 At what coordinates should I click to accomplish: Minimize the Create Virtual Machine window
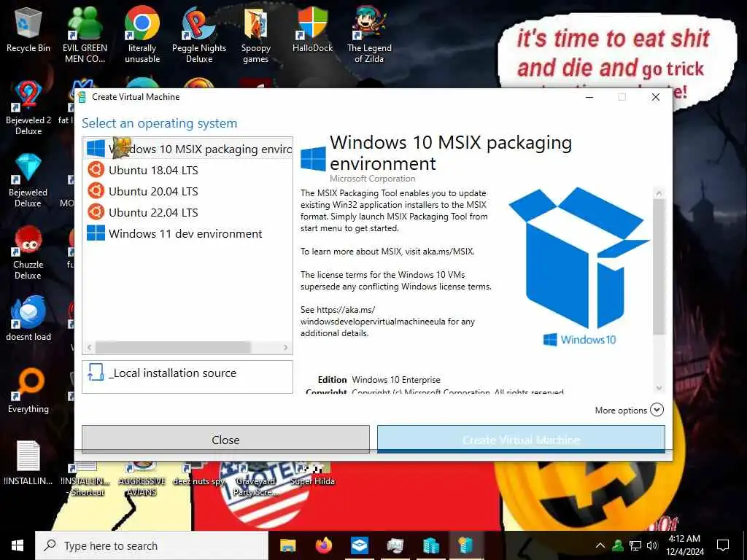point(589,97)
